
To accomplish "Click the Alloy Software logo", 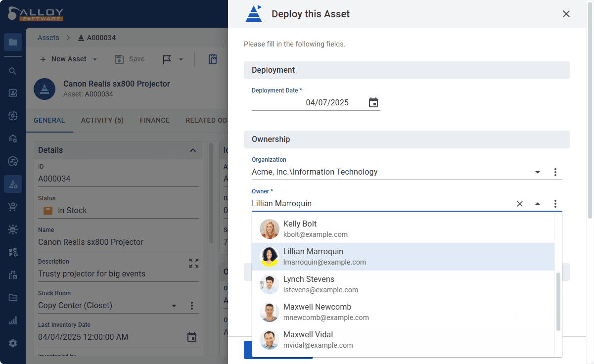I will click(36, 14).
